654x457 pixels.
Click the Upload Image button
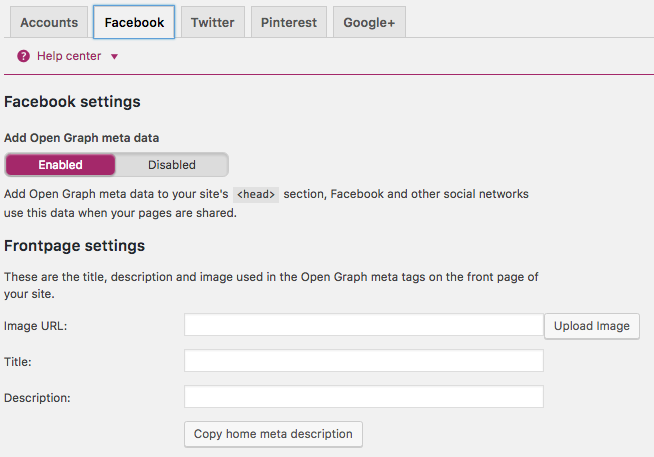[591, 326]
